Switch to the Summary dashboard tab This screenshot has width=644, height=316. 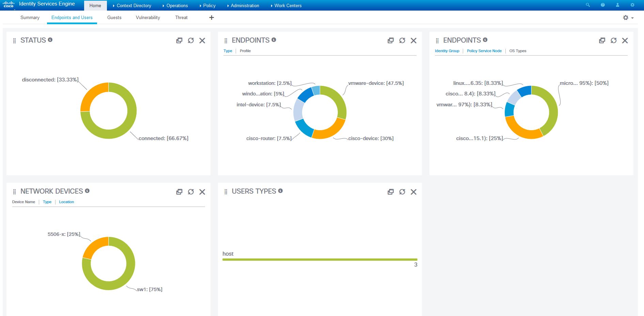30,17
